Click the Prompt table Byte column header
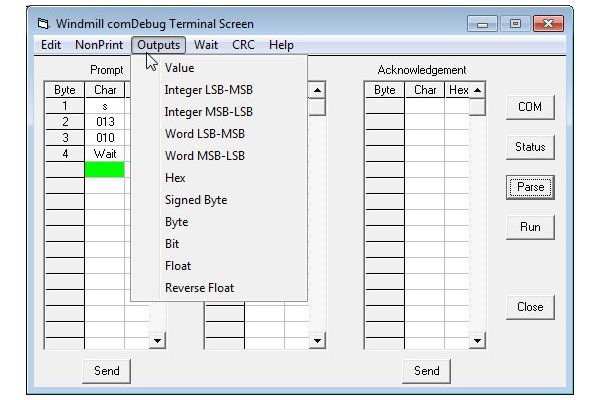600x400 pixels. tap(65, 90)
